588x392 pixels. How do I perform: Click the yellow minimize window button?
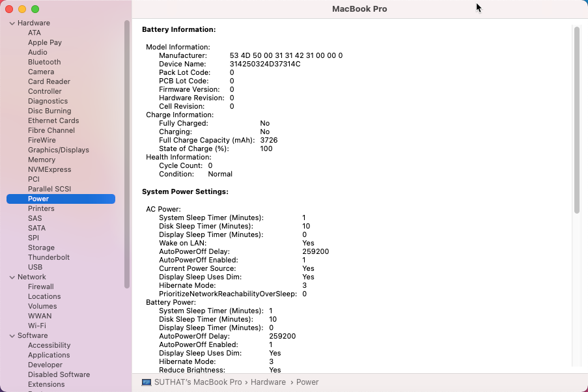22,9
